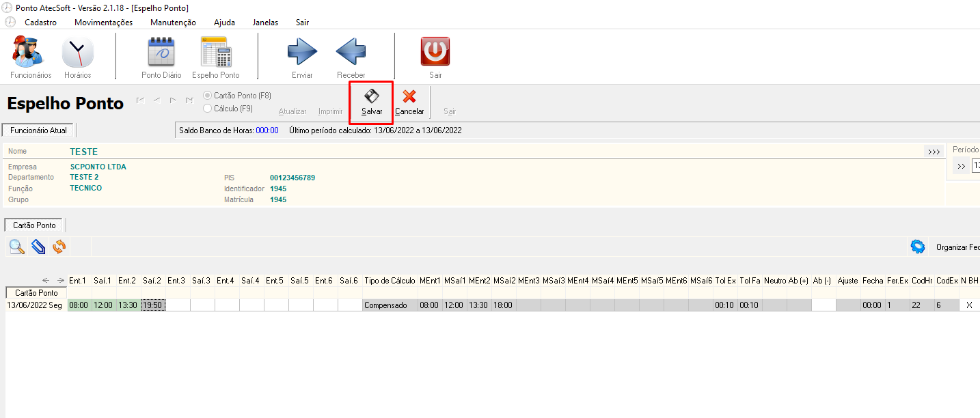The image size is (980, 418).
Task: Click the Ent.1 cell showing 08:00
Action: 79,305
